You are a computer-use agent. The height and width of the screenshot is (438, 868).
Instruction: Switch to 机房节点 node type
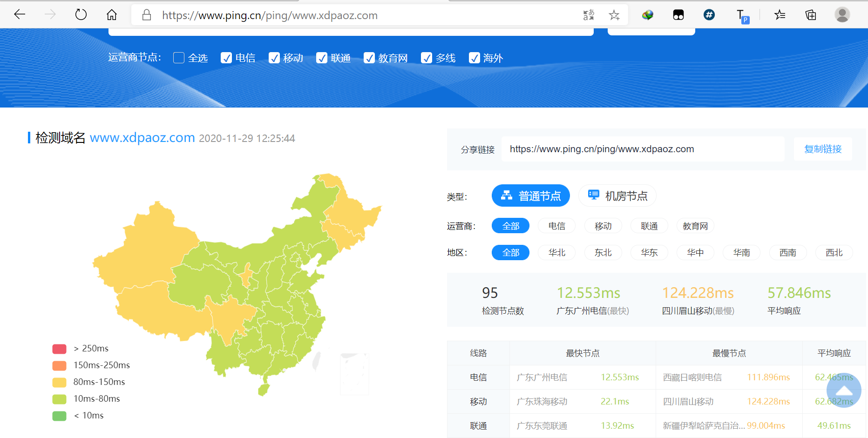coord(617,196)
